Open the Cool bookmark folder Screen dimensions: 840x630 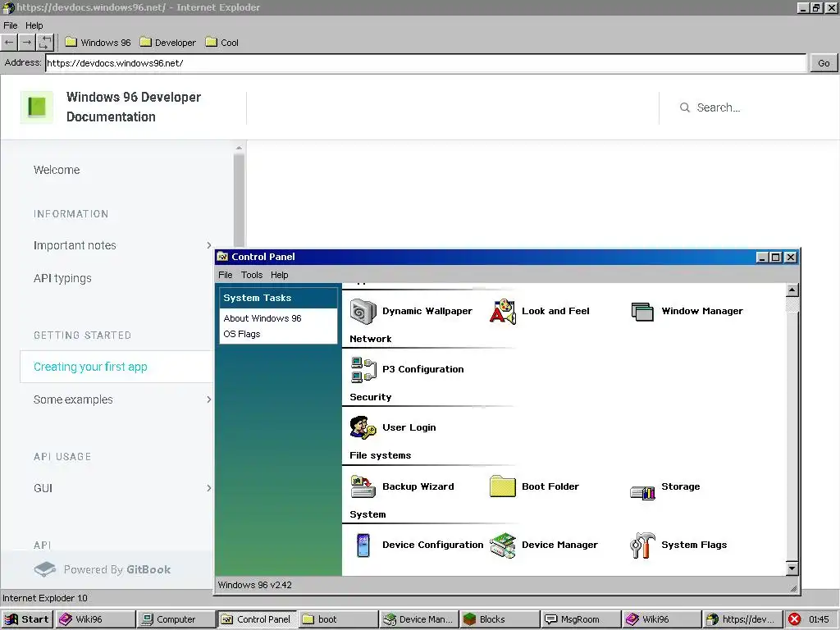221,43
